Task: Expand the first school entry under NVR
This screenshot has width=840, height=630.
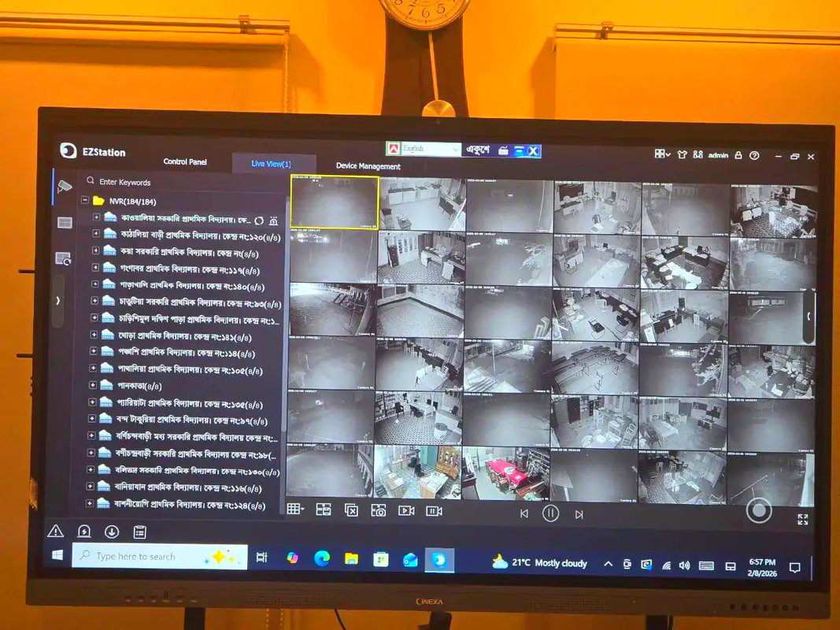Action: [97, 218]
